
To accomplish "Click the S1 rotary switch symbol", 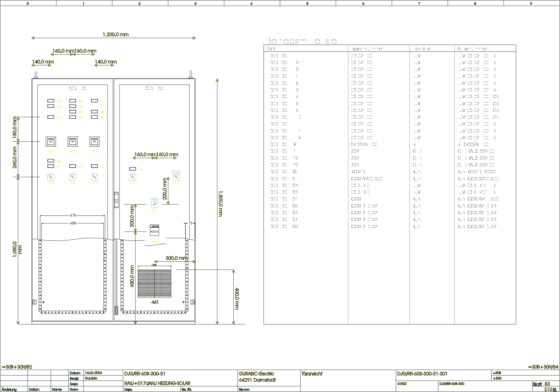I will click(x=154, y=204).
